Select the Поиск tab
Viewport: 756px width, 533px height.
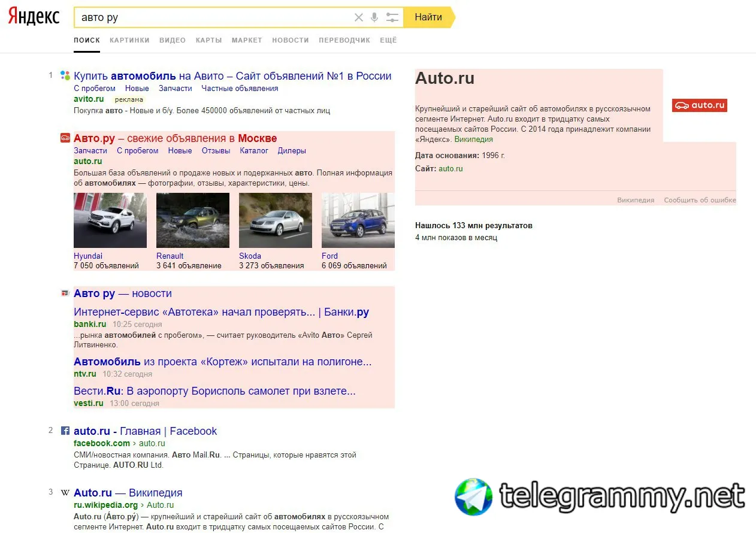tap(87, 40)
